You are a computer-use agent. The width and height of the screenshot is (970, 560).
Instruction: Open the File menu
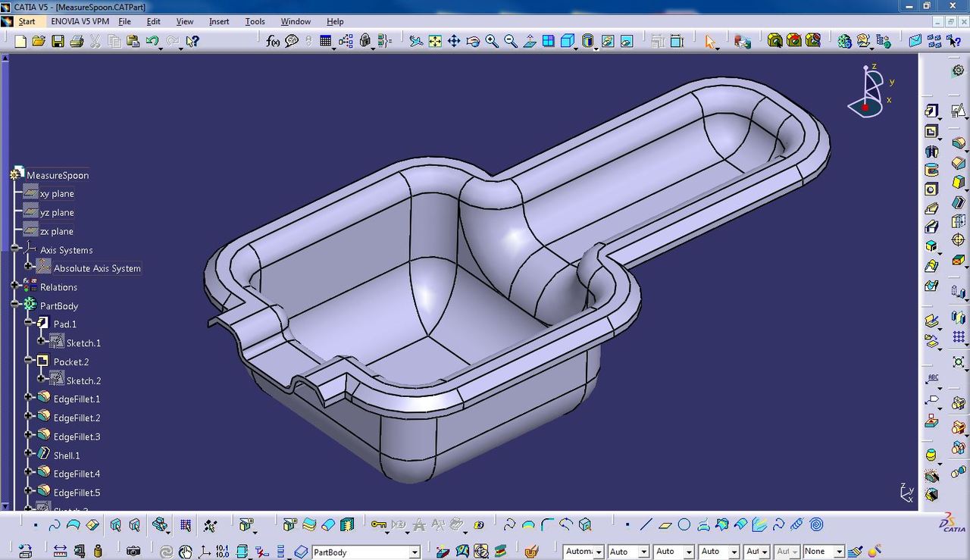pyautogui.click(x=125, y=21)
